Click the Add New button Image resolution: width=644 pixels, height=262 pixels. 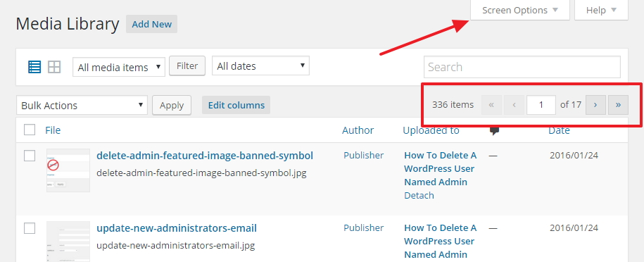151,24
